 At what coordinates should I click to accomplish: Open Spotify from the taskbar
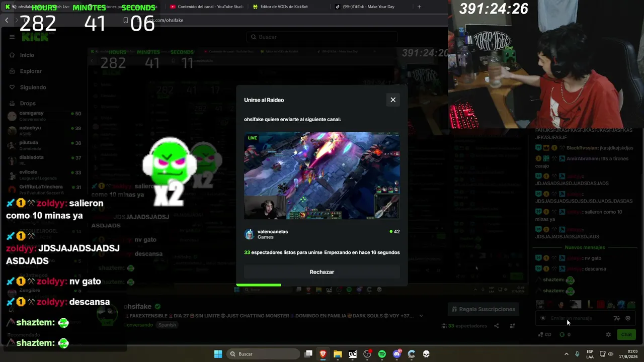(382, 354)
